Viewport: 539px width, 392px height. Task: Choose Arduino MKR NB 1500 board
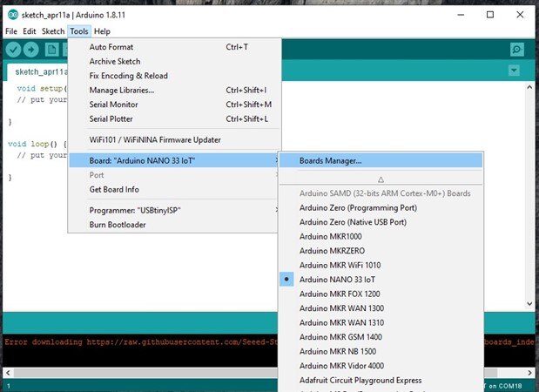(381, 351)
